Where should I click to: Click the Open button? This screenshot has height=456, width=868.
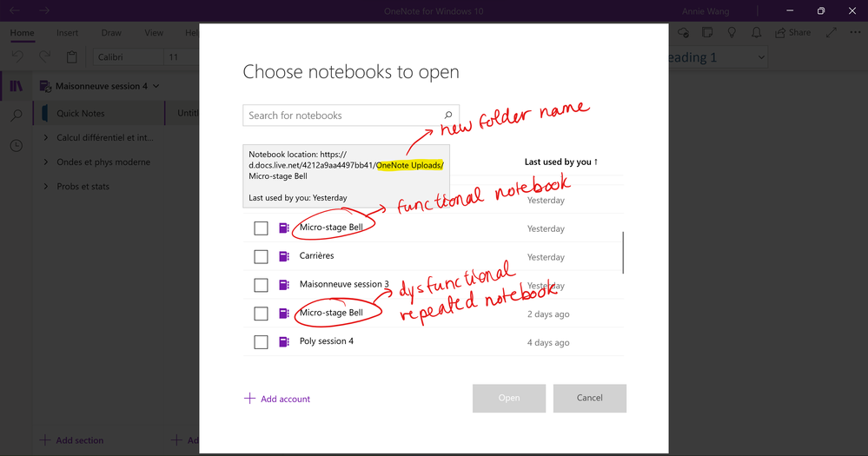click(x=509, y=398)
